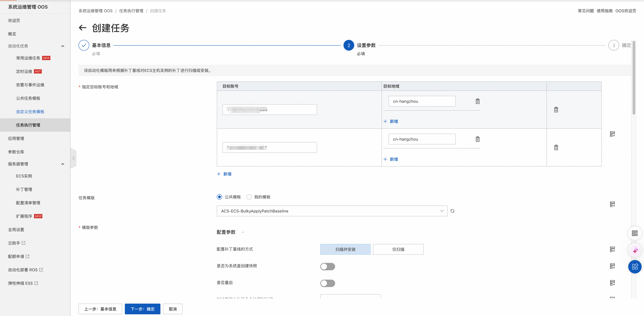Collapse the 自动化任务 sidebar group
The width and height of the screenshot is (644, 316).
(63, 46)
